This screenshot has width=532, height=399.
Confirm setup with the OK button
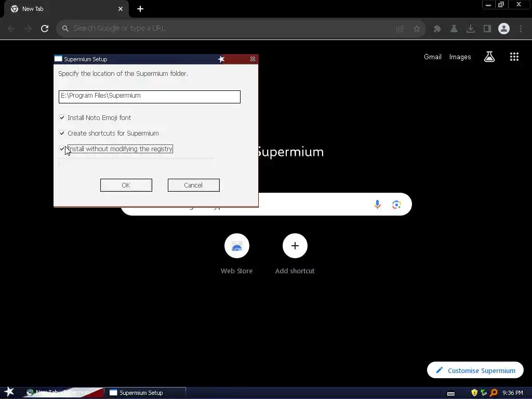pyautogui.click(x=126, y=185)
